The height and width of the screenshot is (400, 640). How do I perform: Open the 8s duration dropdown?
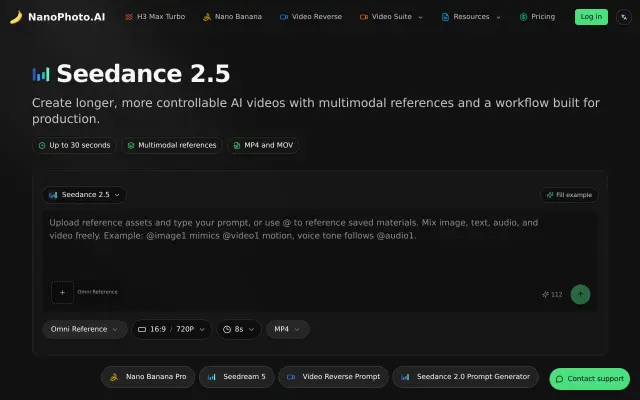239,329
